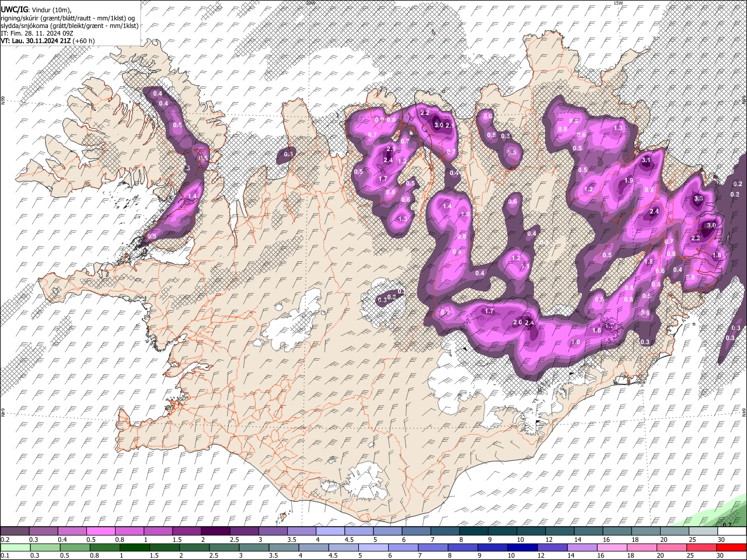Click the 14 light purple swatch on lower scale
This screenshot has height=560, width=747.
click(x=582, y=548)
